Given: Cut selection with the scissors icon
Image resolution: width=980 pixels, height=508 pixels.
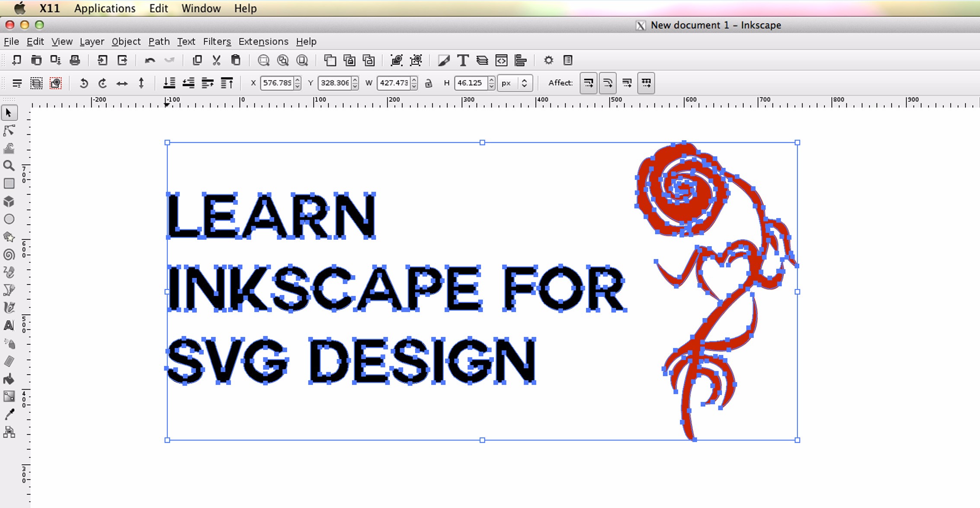Looking at the screenshot, I should [216, 60].
